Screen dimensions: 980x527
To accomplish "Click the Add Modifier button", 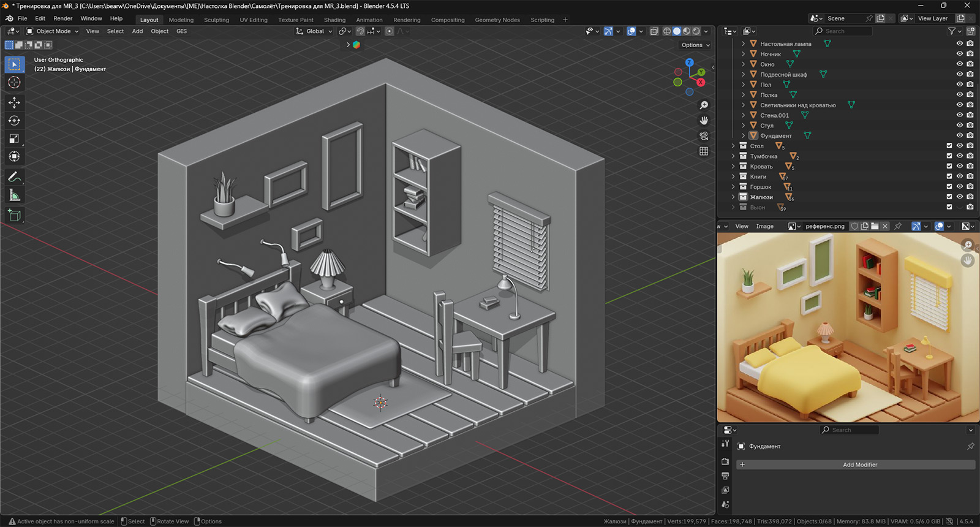I will [x=859, y=464].
